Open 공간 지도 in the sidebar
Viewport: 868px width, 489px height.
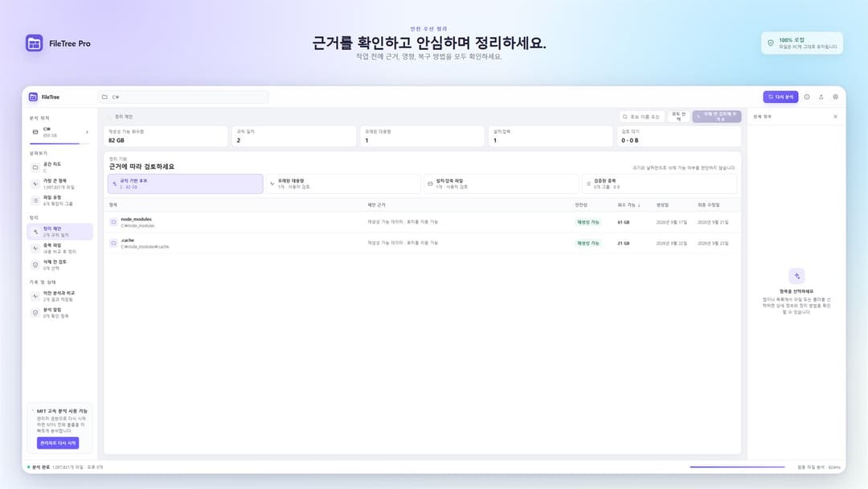[59, 167]
